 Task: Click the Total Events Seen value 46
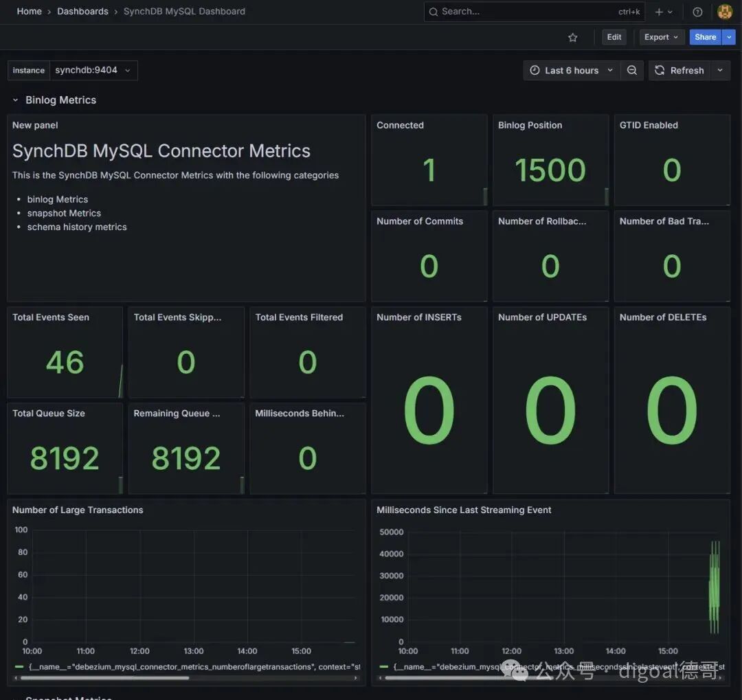click(x=65, y=363)
